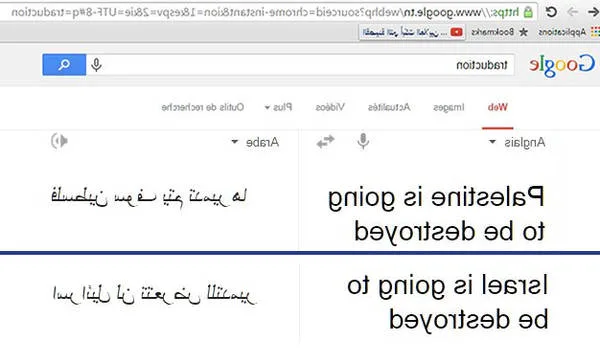Select the Web results tab

pyautogui.click(x=497, y=107)
